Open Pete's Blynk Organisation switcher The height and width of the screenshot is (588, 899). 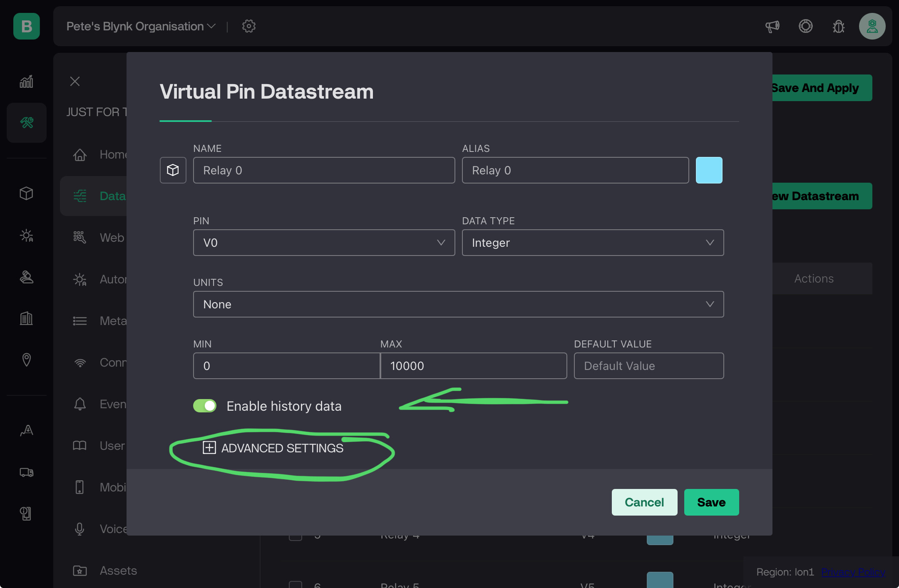pyautogui.click(x=141, y=26)
